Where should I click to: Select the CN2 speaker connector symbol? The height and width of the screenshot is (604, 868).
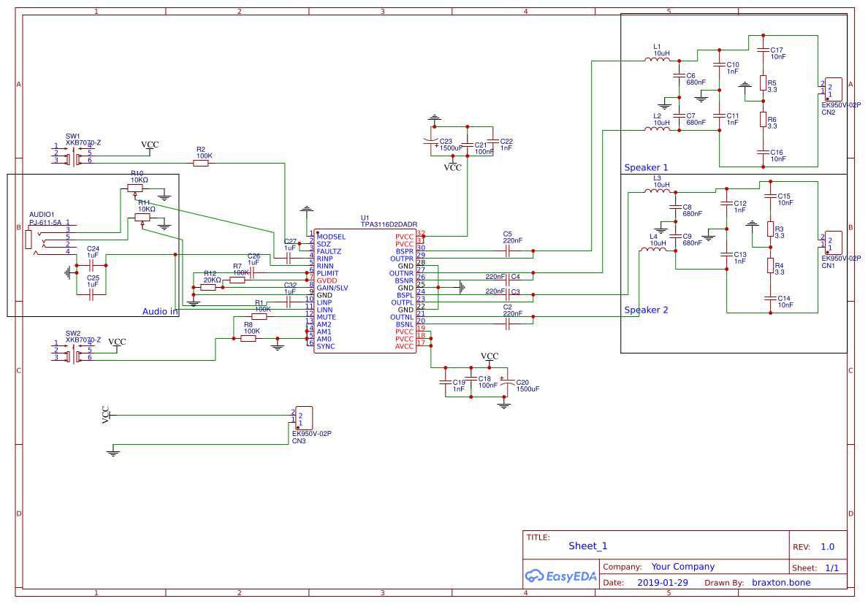pos(833,90)
